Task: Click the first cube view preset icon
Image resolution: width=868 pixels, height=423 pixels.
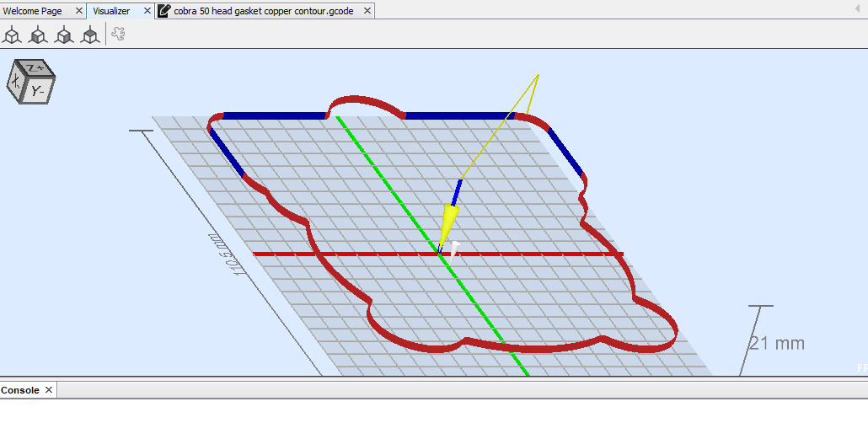Action: (13, 35)
